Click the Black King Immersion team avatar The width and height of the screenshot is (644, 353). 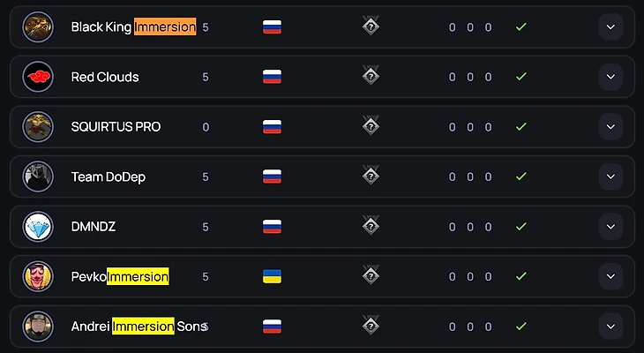click(x=38, y=27)
